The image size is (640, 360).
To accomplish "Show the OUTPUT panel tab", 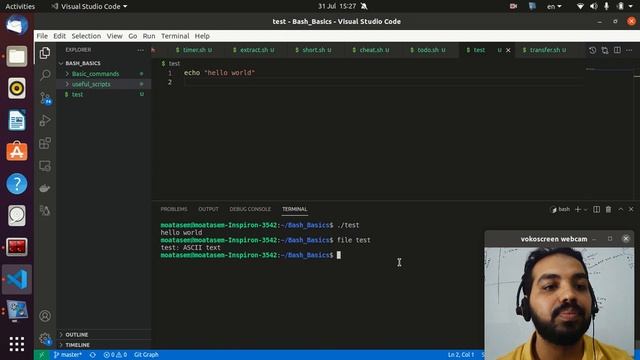I will click(x=208, y=209).
